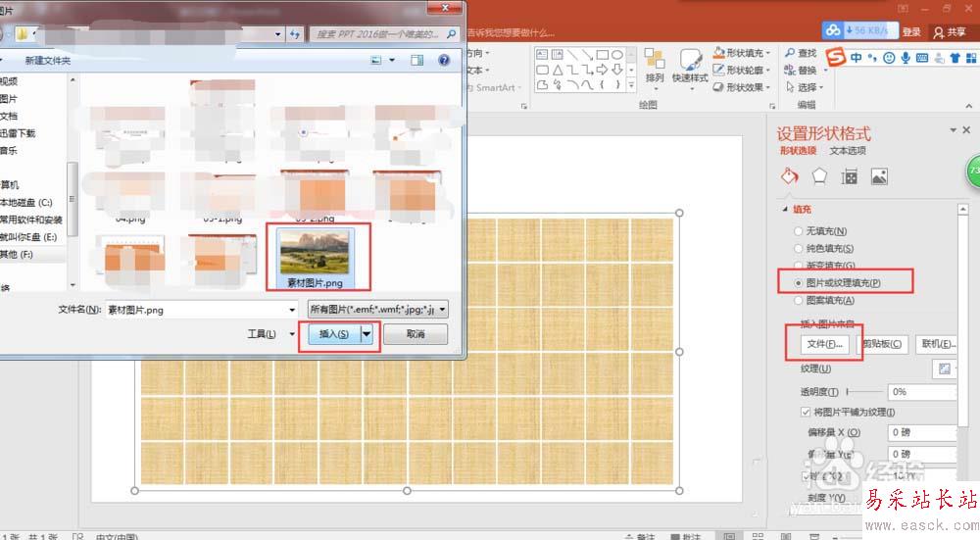
Task: Click the search magnifier in dialog search box
Action: pos(451,33)
